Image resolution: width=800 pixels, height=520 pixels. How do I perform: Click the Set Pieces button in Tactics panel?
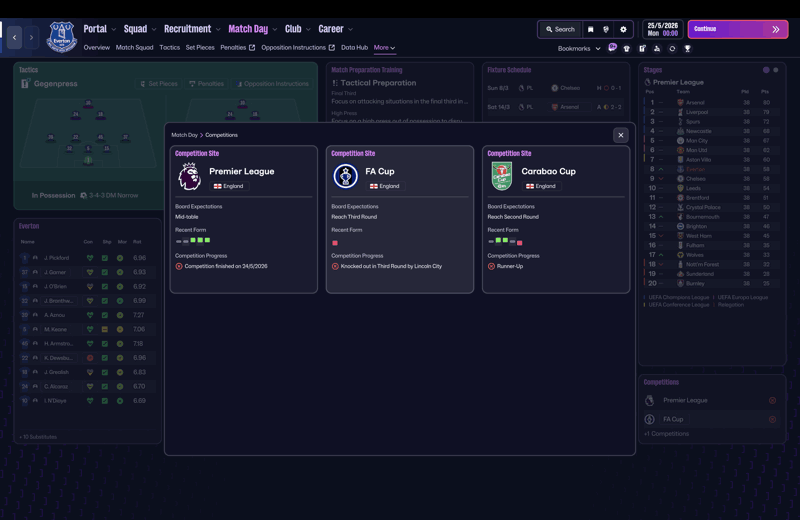coord(159,84)
